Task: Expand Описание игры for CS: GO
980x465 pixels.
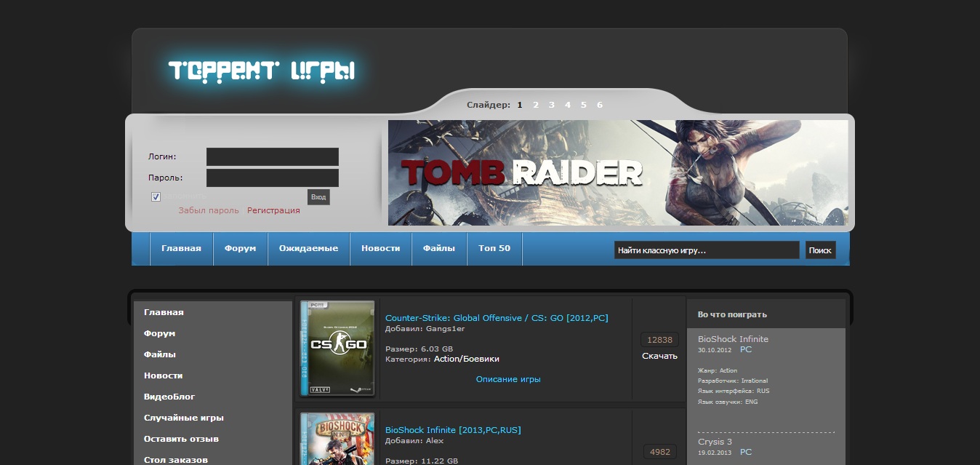Action: pos(508,379)
